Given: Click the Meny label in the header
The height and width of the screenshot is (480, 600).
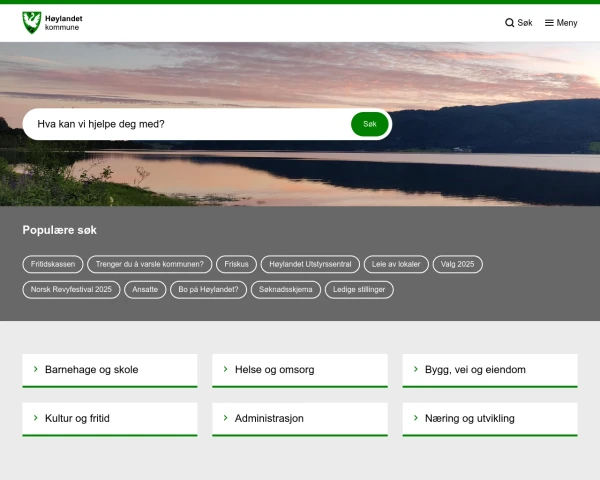Looking at the screenshot, I should (x=567, y=23).
